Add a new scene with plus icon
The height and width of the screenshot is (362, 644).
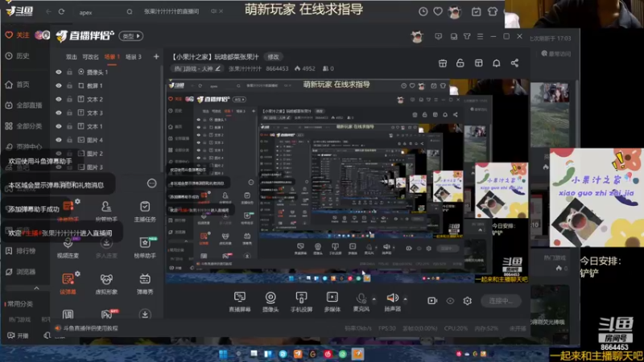pyautogui.click(x=156, y=56)
